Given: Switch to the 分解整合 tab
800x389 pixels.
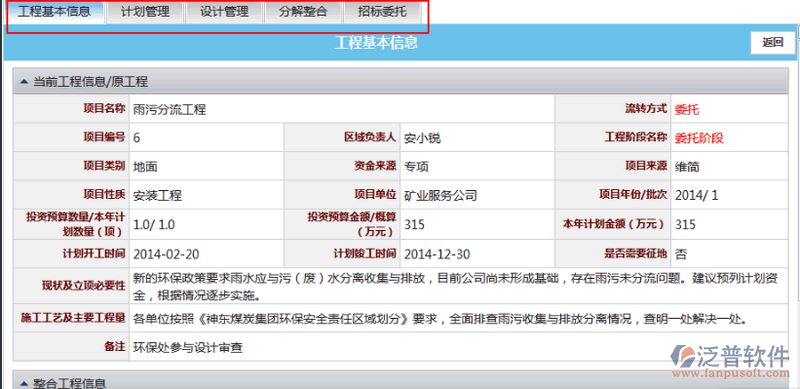Looking at the screenshot, I should (x=303, y=12).
